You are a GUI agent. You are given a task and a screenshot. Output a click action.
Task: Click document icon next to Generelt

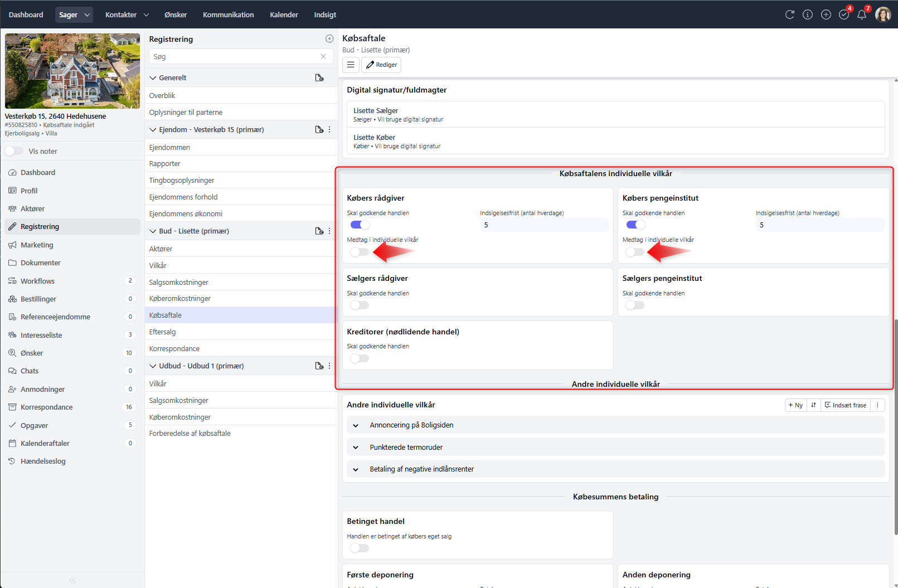[319, 78]
